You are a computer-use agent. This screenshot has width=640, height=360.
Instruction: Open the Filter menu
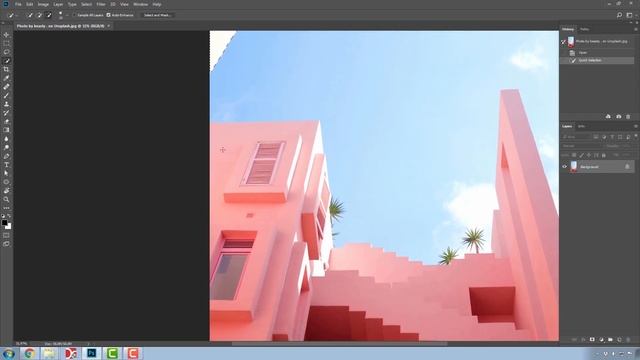(x=101, y=4)
